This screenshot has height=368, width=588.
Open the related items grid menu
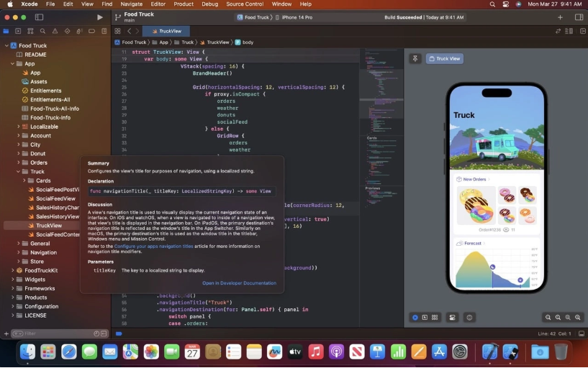pos(117,31)
